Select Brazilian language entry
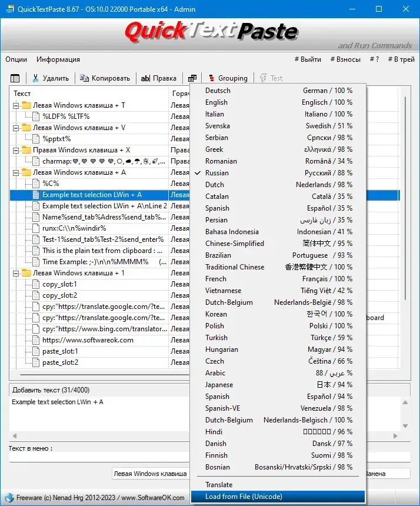Screen dimensions: 420x506 278,255
